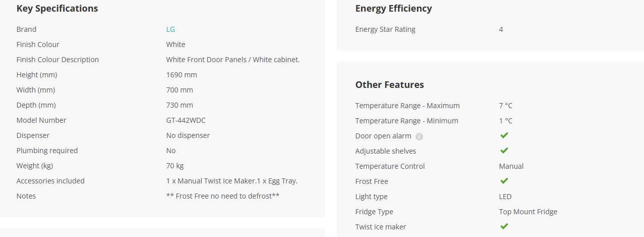Click the Top Mount Fridge value
This screenshot has height=237, width=644.
[528, 212]
